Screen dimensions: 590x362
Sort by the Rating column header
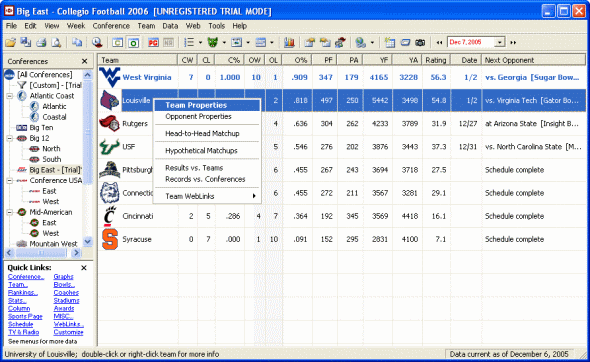[436, 60]
